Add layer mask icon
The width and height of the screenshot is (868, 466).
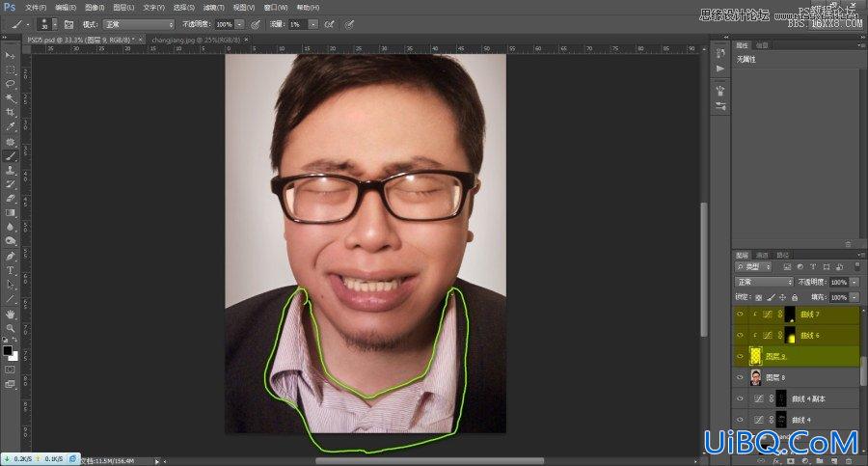pyautogui.click(x=791, y=461)
